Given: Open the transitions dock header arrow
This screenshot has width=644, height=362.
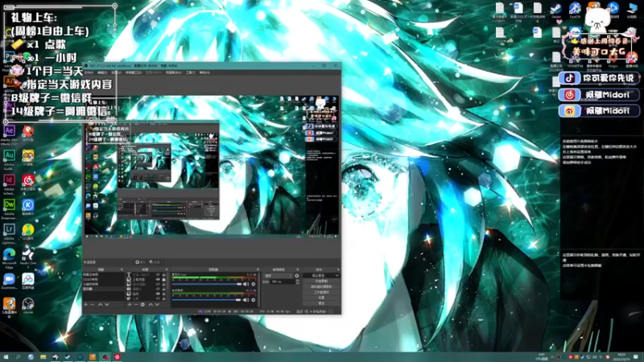Looking at the screenshot, I should point(297,269).
